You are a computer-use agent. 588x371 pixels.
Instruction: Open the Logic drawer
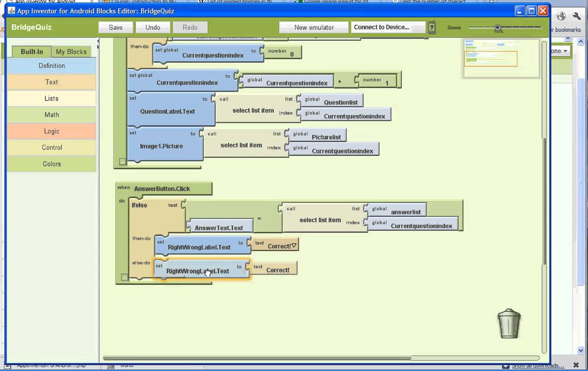click(x=52, y=131)
